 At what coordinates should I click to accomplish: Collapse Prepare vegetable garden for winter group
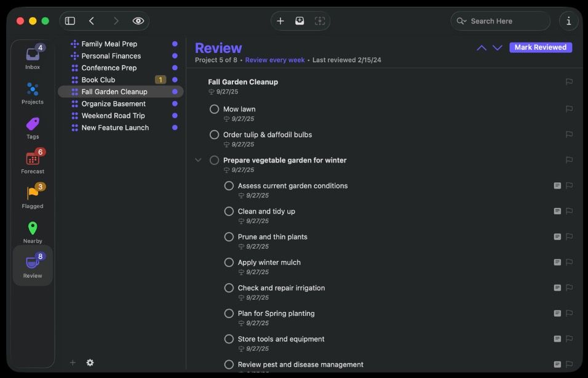tap(198, 160)
